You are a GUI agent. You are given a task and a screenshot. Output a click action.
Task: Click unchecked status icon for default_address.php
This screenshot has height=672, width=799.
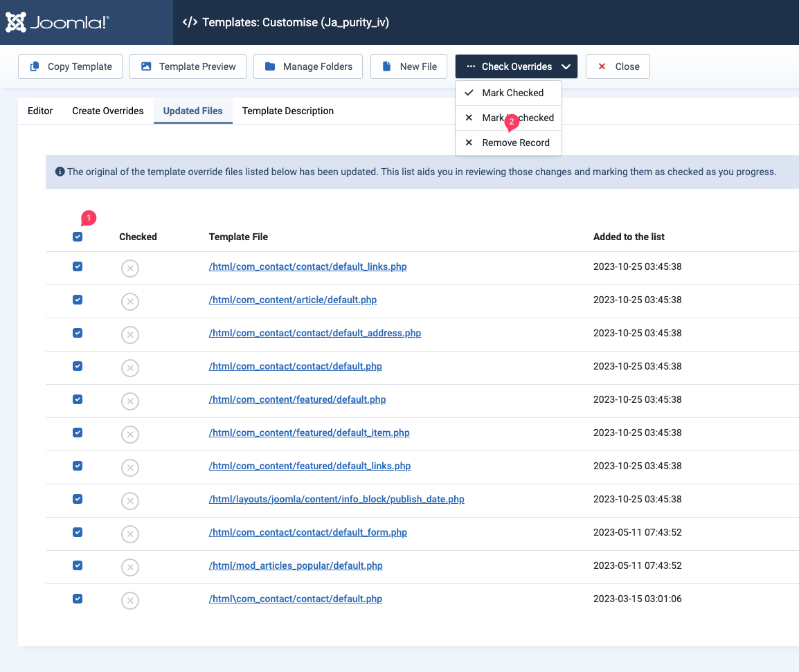tap(129, 334)
